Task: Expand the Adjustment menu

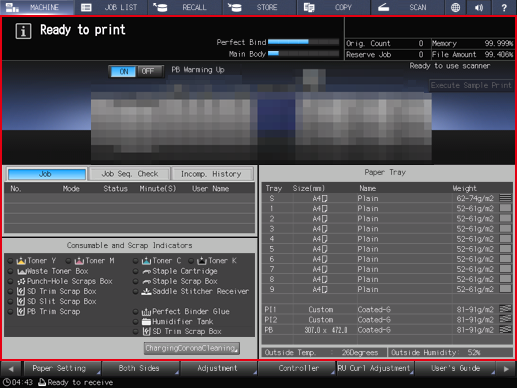Action: click(219, 368)
